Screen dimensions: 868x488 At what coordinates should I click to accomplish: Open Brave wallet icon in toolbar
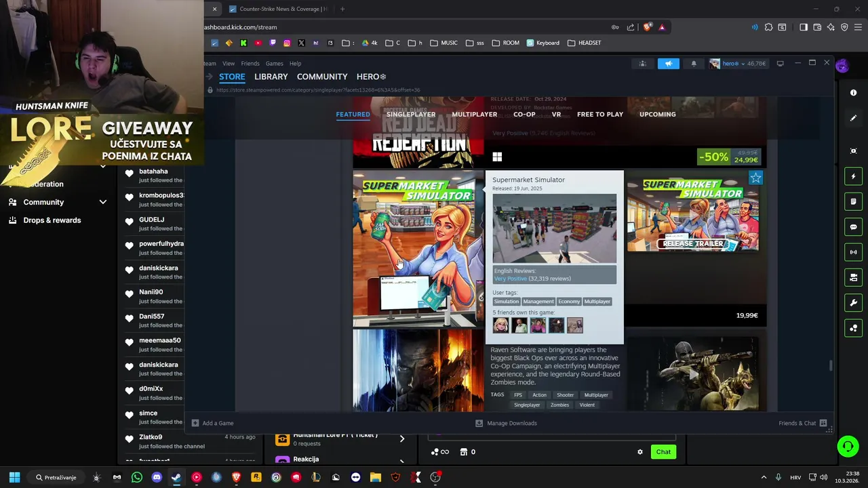point(817,27)
